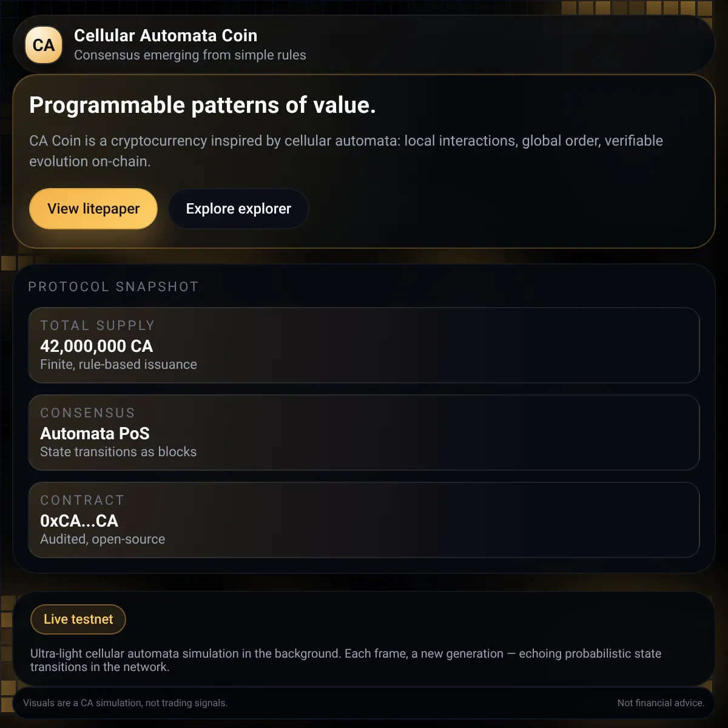Image resolution: width=728 pixels, height=728 pixels.
Task: Click the Consensus emerging from simple rules tagline
Action: click(190, 55)
